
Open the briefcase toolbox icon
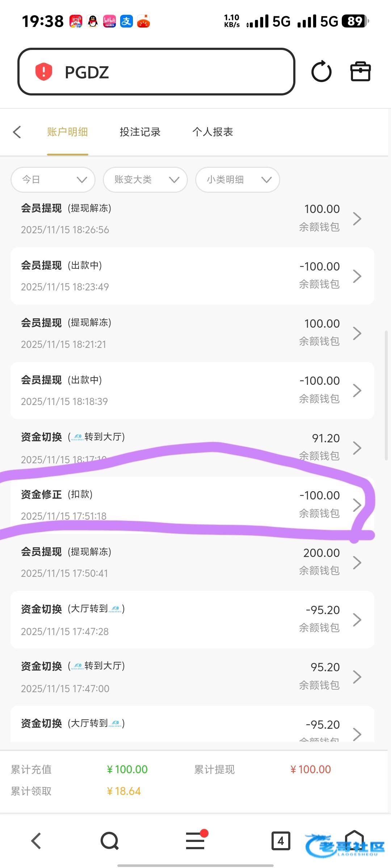pyautogui.click(x=361, y=72)
